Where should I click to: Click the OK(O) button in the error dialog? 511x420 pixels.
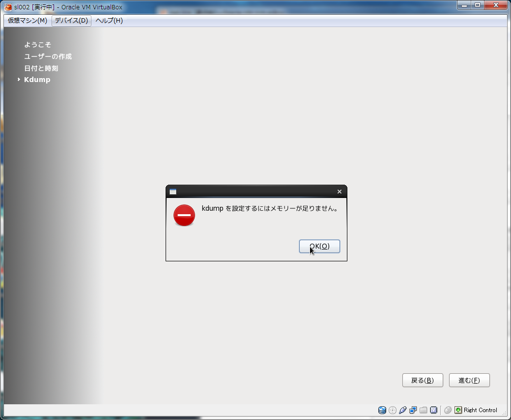tap(319, 246)
